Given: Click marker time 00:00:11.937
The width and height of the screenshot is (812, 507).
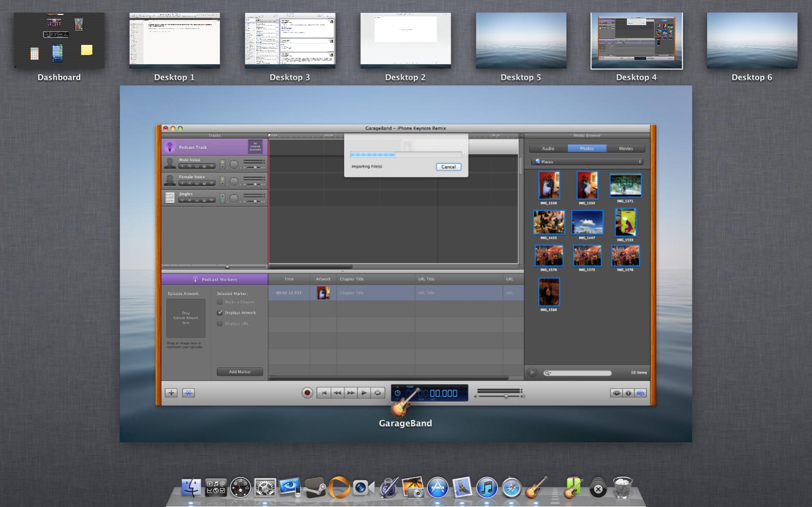Looking at the screenshot, I should click(289, 293).
